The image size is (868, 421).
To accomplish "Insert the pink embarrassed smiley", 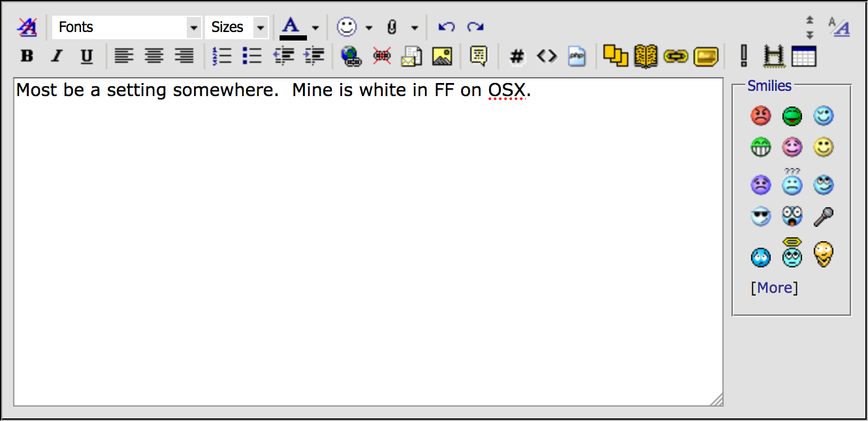I will coord(792,148).
